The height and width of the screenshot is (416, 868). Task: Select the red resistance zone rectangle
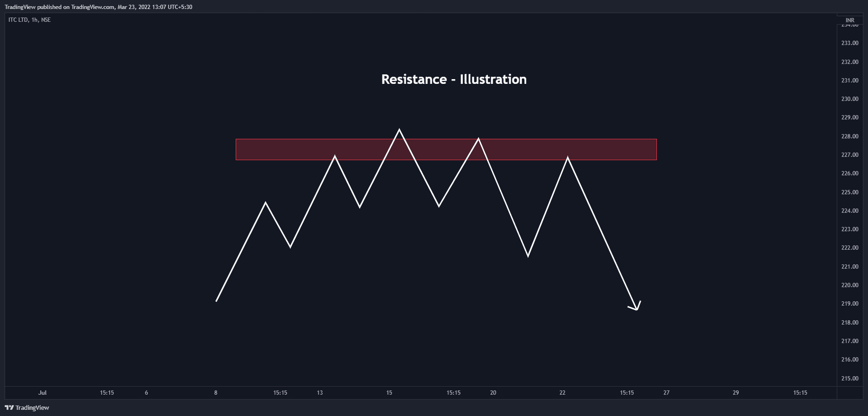(446, 149)
